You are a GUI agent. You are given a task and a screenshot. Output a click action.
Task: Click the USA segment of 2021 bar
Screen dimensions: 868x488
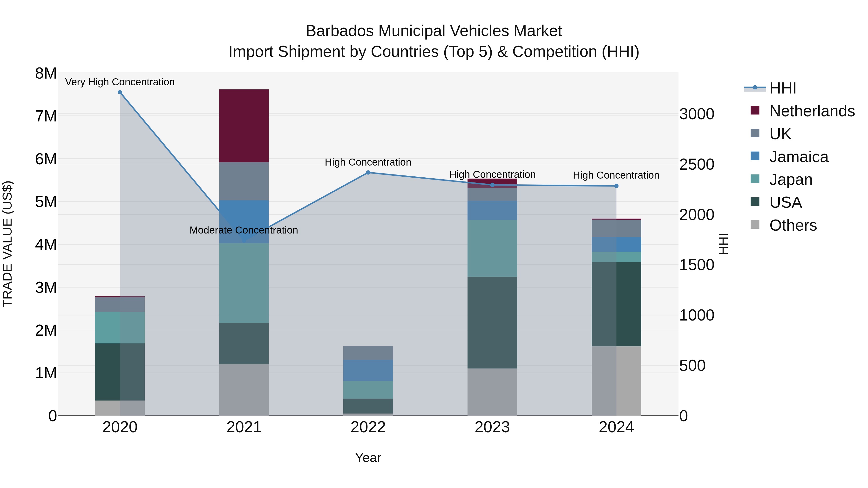click(x=244, y=343)
